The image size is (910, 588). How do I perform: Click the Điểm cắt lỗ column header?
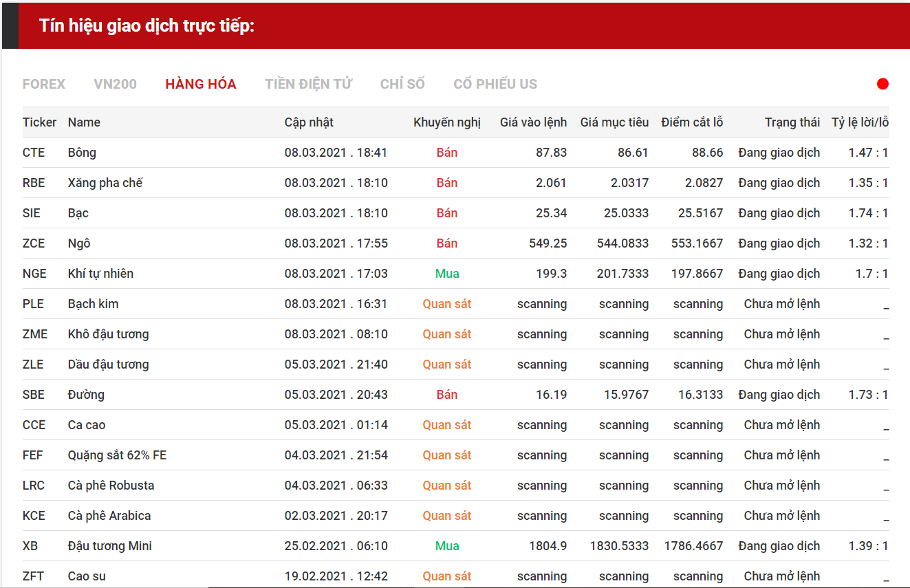(692, 122)
